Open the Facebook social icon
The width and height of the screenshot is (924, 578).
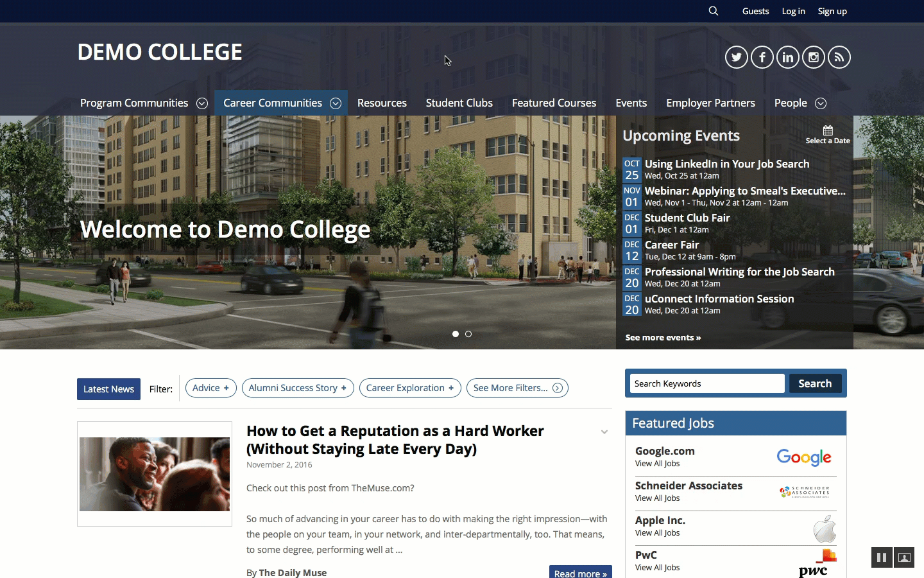(x=762, y=57)
